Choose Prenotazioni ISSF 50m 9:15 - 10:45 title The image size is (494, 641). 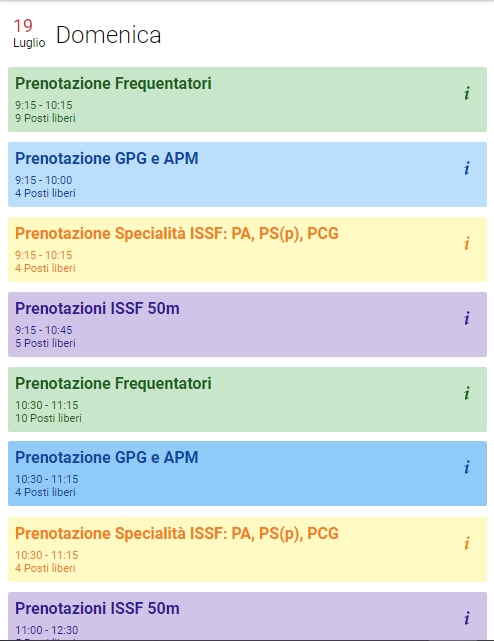click(97, 309)
